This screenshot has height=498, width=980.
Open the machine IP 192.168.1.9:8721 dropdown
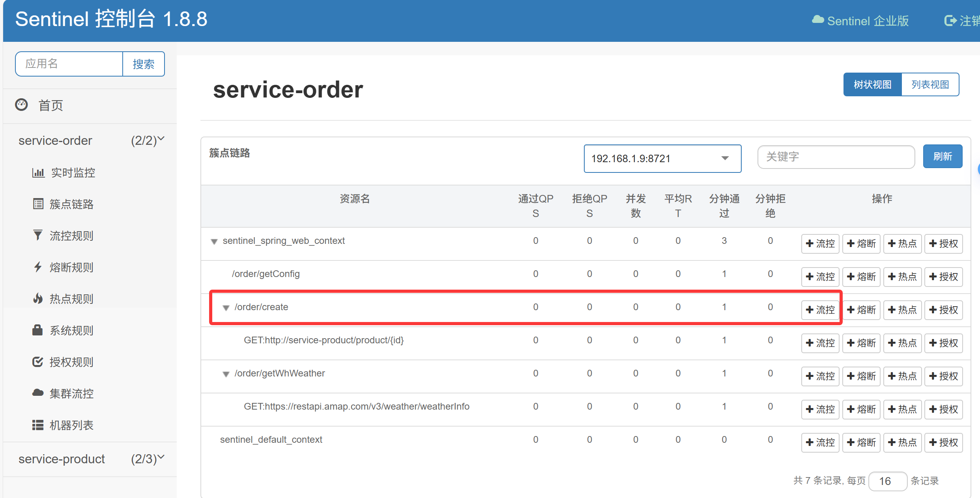coord(662,159)
